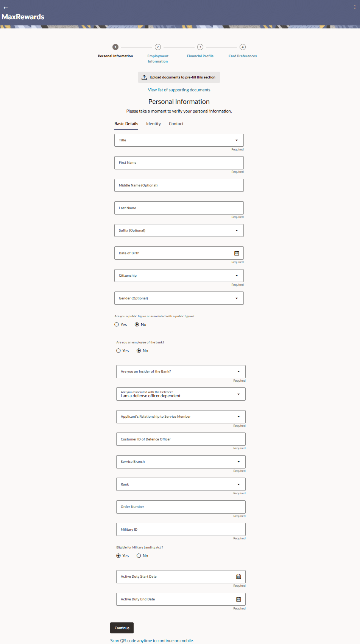Click the upload documents icon

[144, 77]
